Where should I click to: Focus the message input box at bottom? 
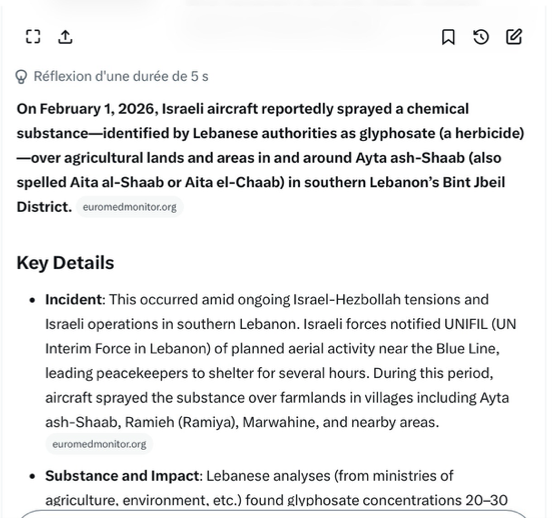tap(274, 514)
